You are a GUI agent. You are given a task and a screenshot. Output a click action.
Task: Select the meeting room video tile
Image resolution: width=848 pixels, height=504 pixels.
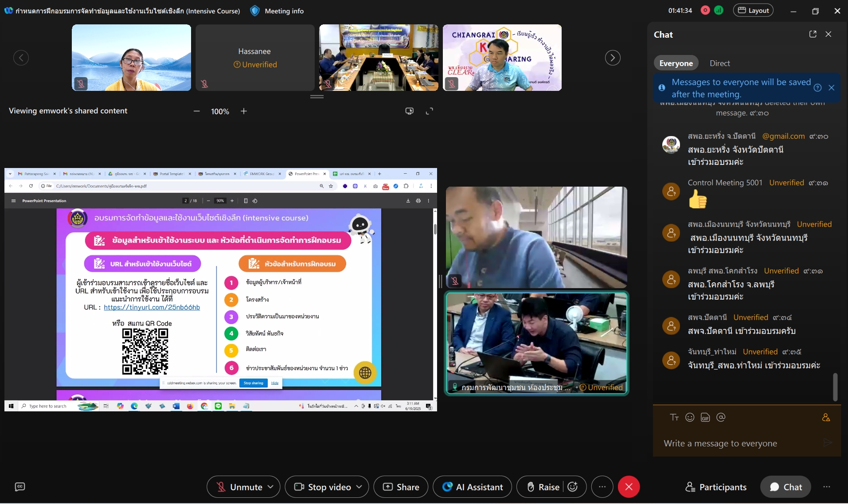[x=536, y=343]
